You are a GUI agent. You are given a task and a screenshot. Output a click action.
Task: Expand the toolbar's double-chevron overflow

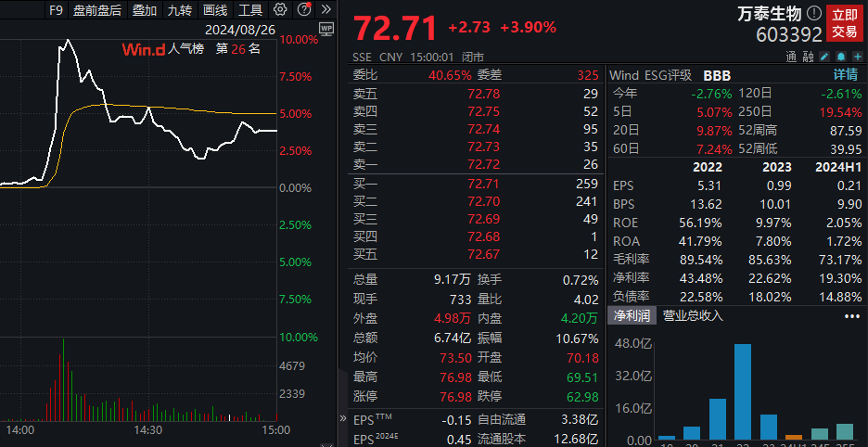pyautogui.click(x=326, y=9)
